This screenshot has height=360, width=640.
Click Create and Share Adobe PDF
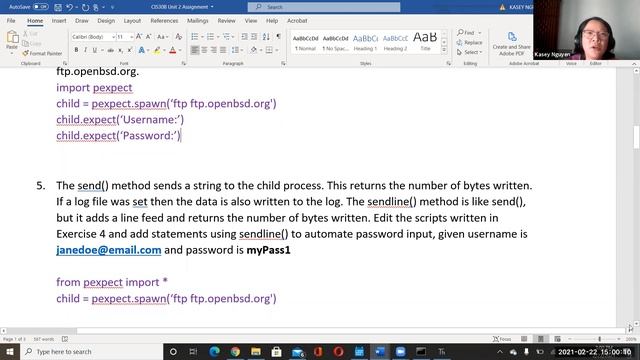[511, 44]
